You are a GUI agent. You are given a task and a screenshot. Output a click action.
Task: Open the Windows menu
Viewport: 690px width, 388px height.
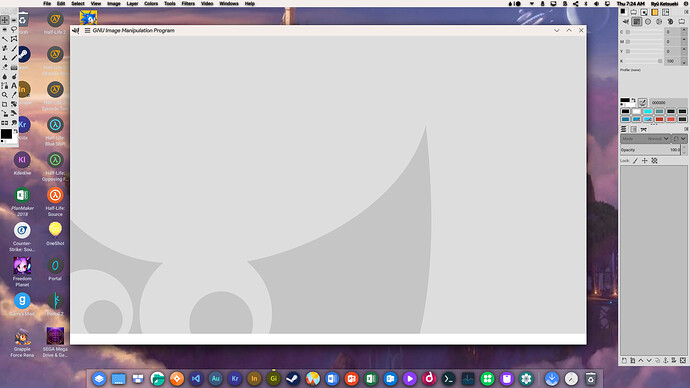[x=229, y=4]
